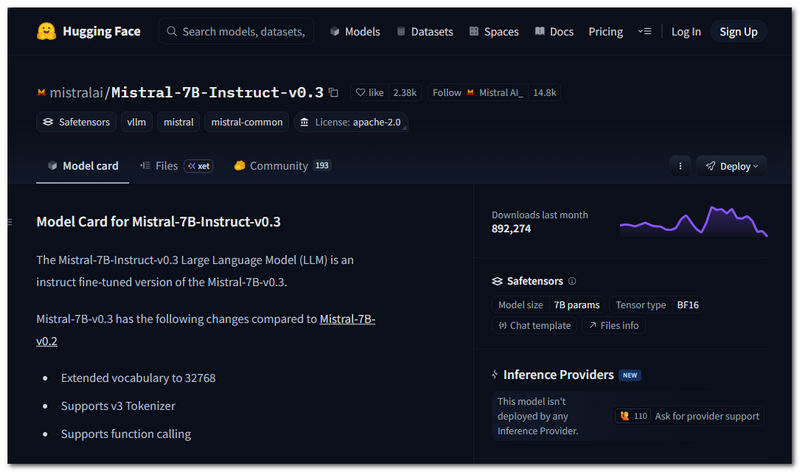Click the xet badge beside Files

pos(198,166)
